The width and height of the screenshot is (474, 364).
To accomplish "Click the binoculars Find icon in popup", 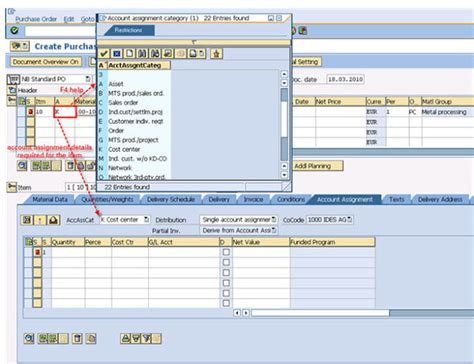I will (142, 53).
